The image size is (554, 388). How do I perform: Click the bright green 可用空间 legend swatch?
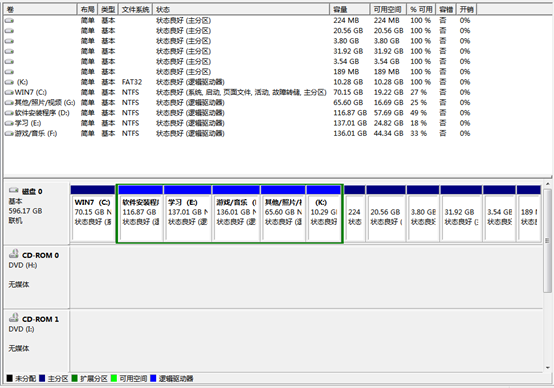tap(114, 378)
